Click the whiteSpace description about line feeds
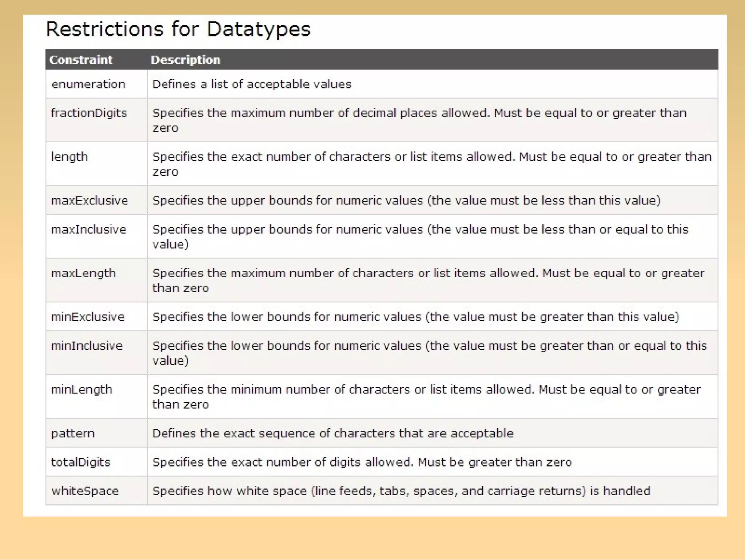Screen dimensions: 745x560 [401, 491]
